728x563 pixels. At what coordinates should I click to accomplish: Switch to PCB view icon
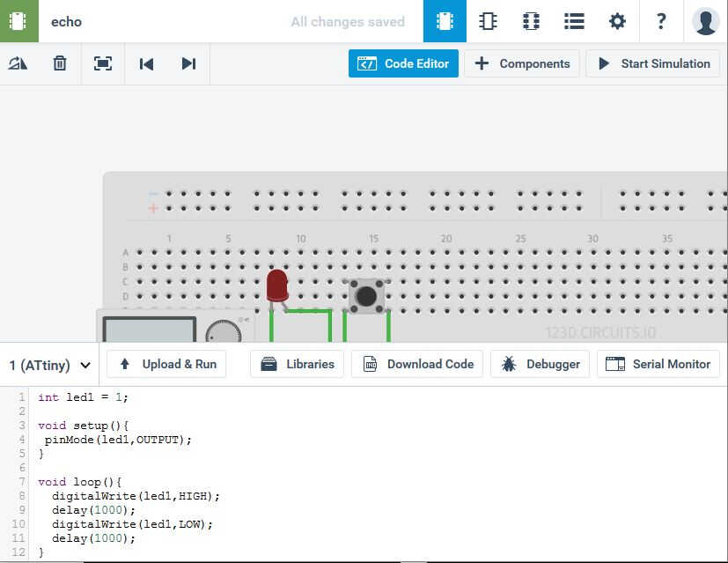pos(531,21)
